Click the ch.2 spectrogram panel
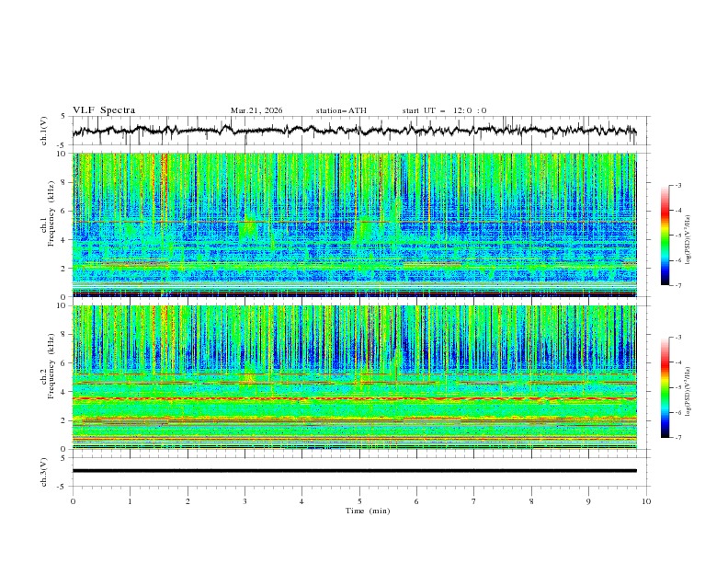 tap(354, 377)
